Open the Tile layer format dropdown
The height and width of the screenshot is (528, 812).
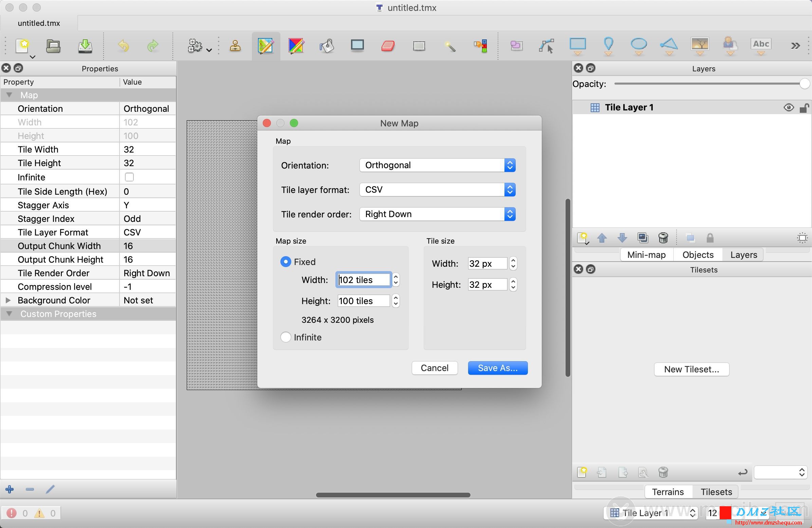click(437, 190)
